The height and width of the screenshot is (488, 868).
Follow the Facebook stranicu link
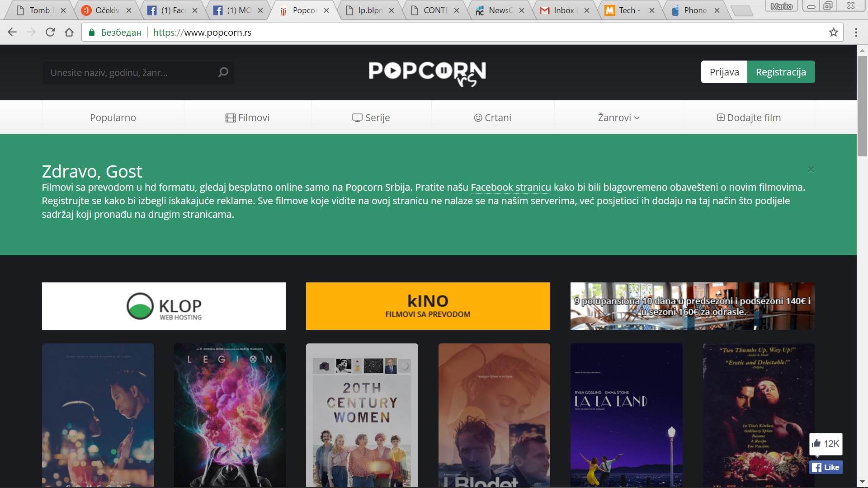(510, 188)
